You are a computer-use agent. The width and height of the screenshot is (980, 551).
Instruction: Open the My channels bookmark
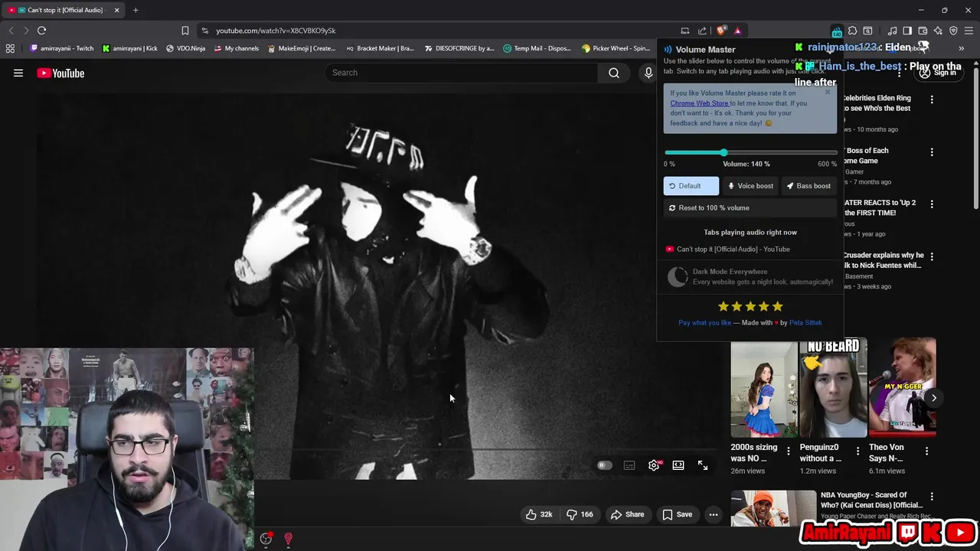pyautogui.click(x=236, y=48)
